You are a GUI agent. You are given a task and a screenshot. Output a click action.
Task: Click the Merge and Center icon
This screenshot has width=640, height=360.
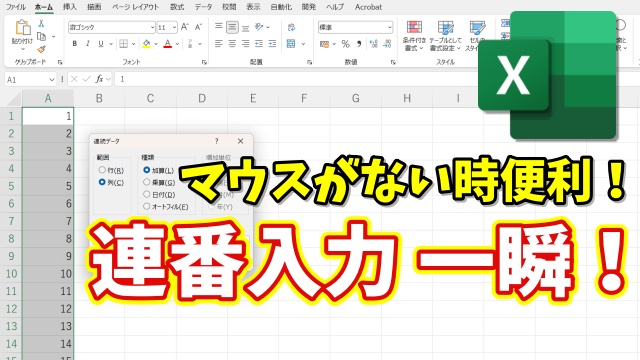coord(291,44)
